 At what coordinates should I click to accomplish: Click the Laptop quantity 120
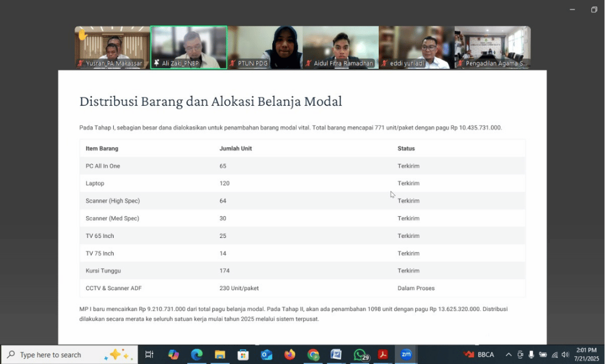coord(225,183)
